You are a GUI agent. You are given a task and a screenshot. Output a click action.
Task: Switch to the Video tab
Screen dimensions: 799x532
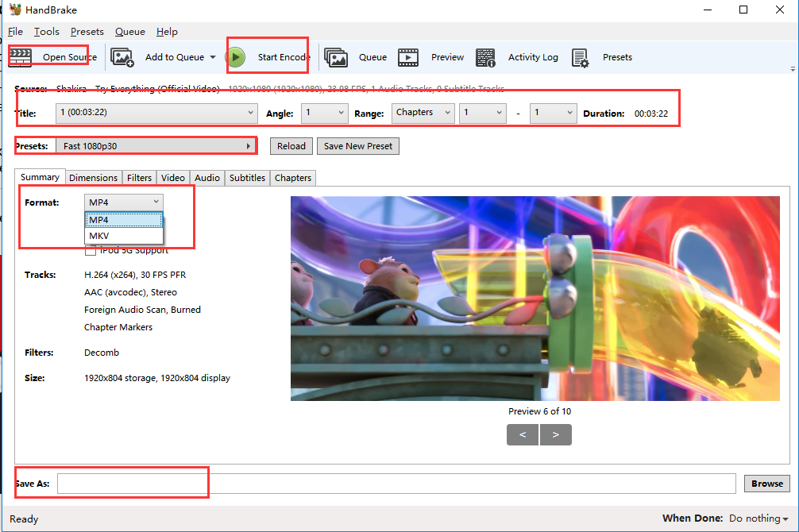tap(172, 177)
